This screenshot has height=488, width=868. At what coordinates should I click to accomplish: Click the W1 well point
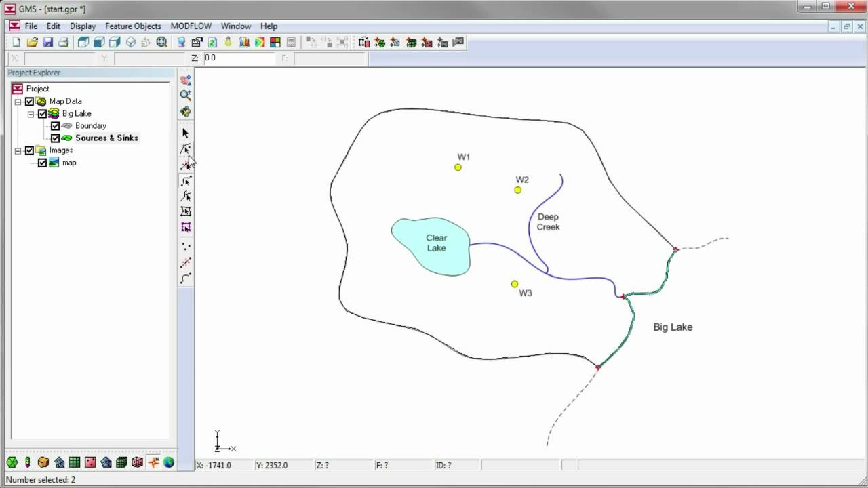[x=458, y=167]
